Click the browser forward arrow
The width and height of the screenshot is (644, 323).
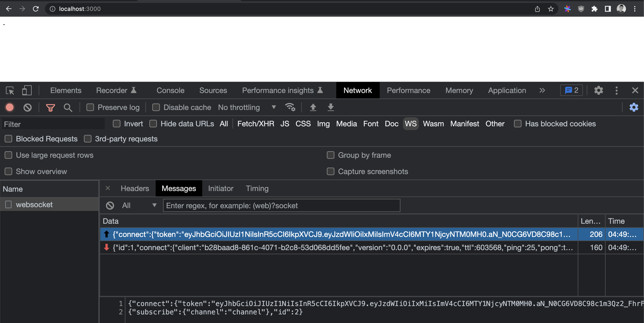click(22, 9)
